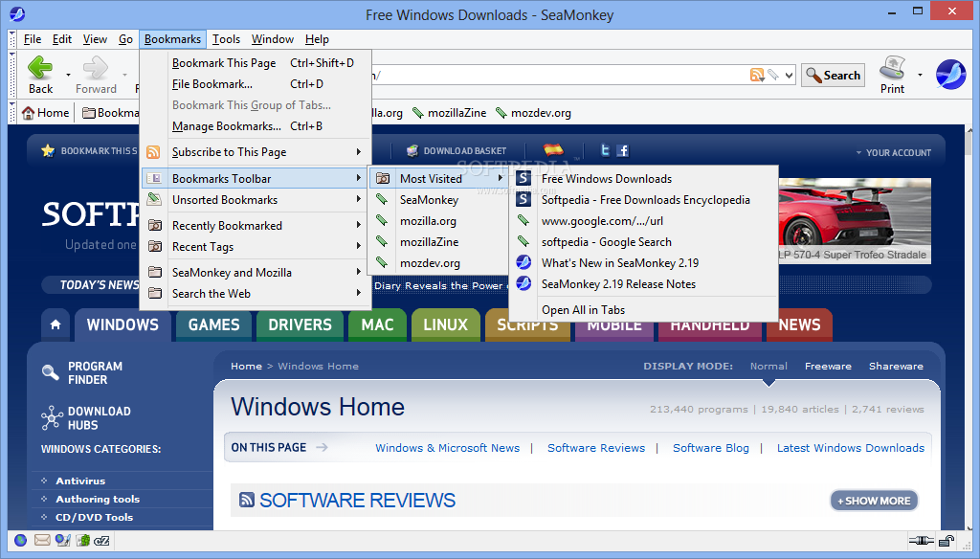Select File Bookmark... menu entry
This screenshot has height=559, width=980.
click(x=256, y=84)
